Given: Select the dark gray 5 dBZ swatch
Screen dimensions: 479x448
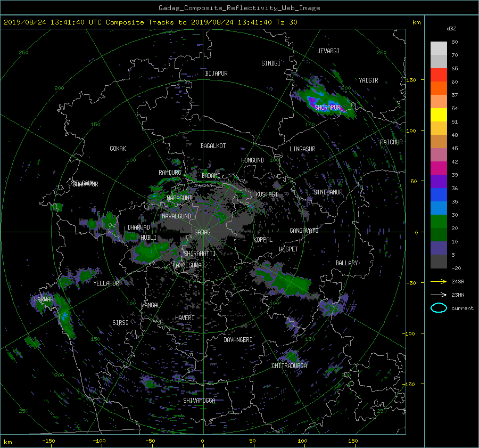Looking at the screenshot, I should [x=439, y=261].
